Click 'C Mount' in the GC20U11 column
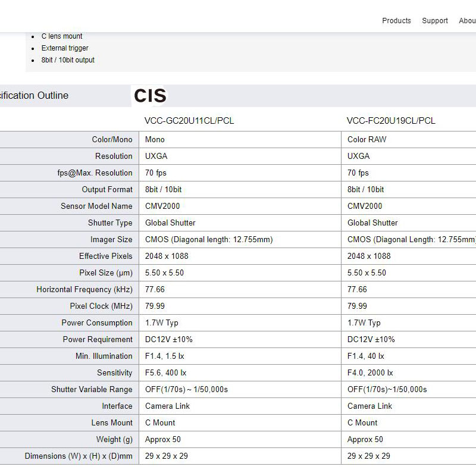Screen dimensions: 476x476 [160, 422]
